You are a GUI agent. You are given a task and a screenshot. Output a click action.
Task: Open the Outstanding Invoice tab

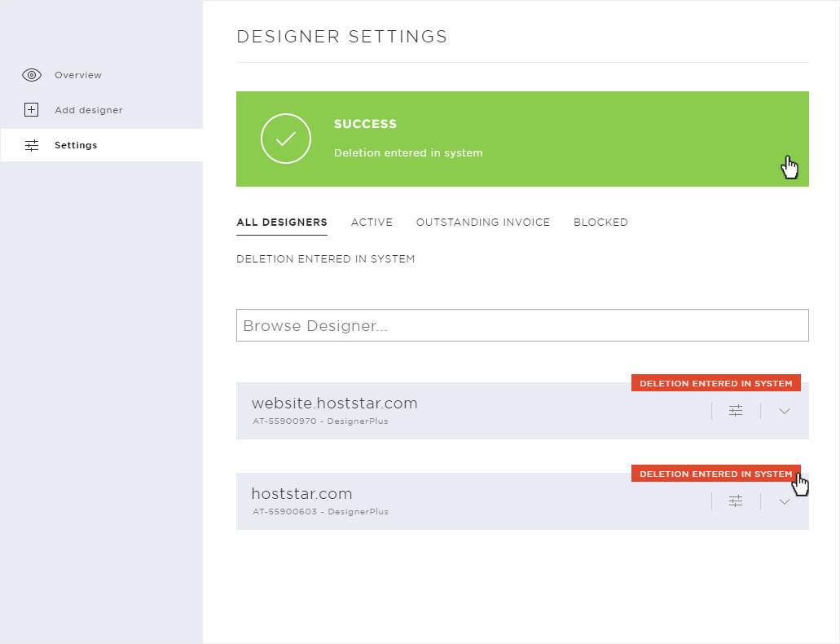pyautogui.click(x=482, y=222)
